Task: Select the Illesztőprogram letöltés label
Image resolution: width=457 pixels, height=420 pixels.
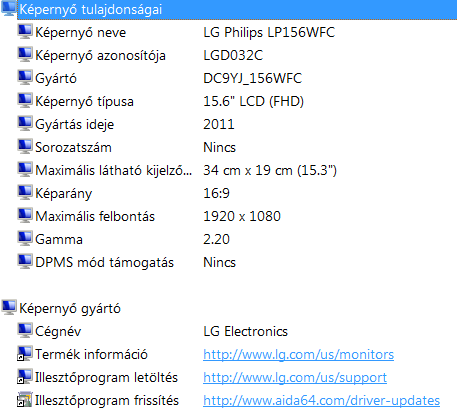Action: coord(106,378)
